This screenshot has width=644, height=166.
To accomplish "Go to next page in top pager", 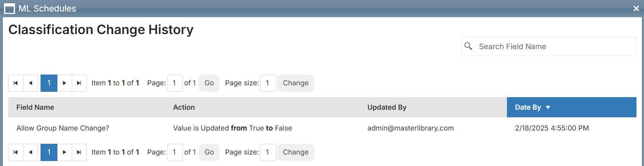I will (65, 83).
